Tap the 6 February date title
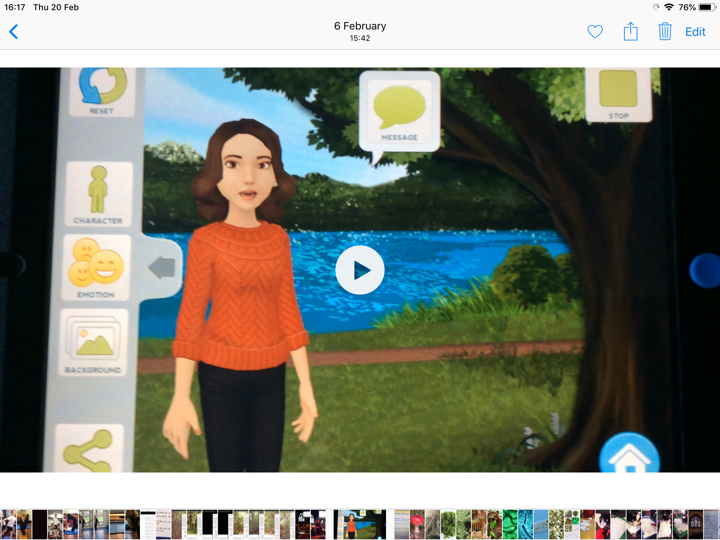 [x=360, y=27]
